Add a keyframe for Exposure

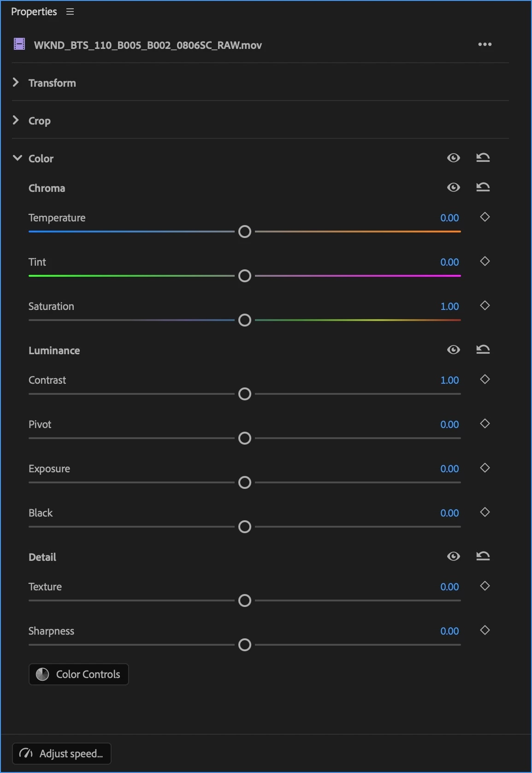coord(485,468)
